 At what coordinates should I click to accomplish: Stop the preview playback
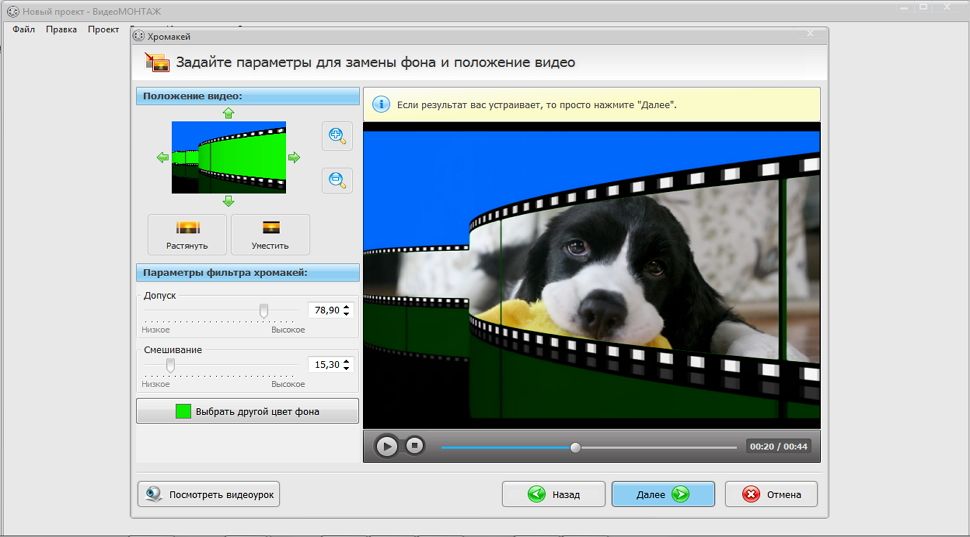point(414,445)
